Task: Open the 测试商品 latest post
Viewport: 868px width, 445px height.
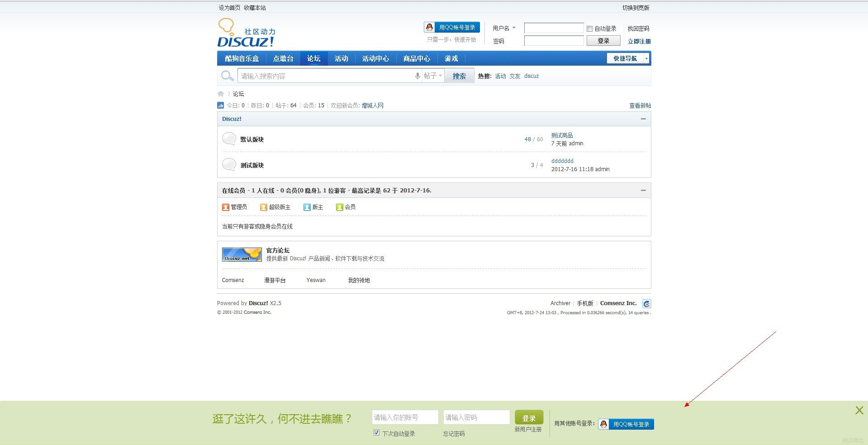Action: (562, 135)
